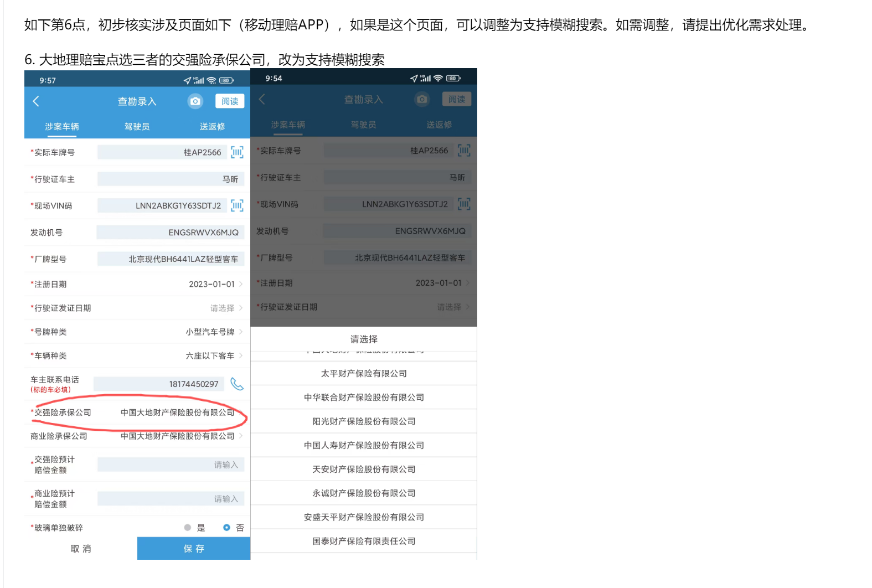This screenshot has width=872, height=588.
Task: Tap the phone call icon beside 18174450297
Action: tap(237, 384)
